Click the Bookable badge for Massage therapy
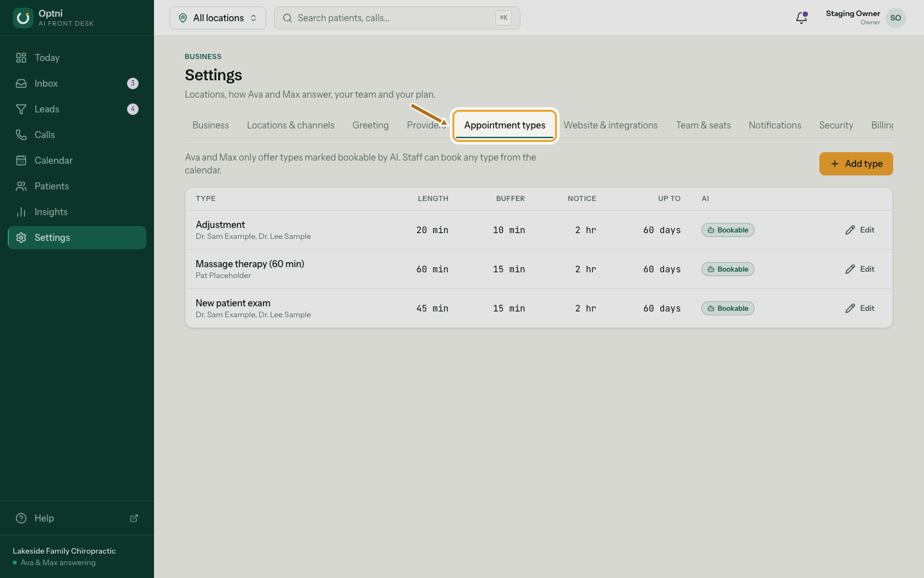 (728, 269)
